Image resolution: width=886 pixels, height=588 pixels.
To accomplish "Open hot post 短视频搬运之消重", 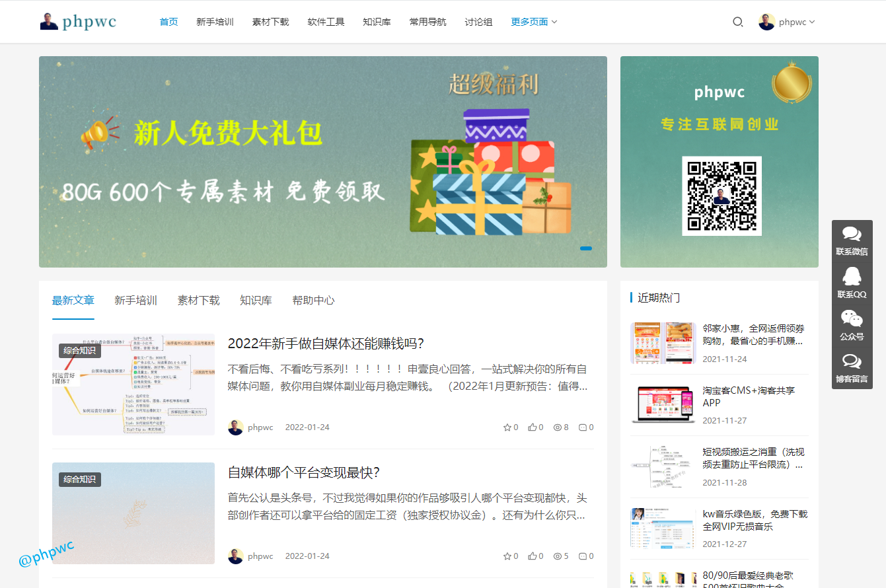I will (x=753, y=459).
